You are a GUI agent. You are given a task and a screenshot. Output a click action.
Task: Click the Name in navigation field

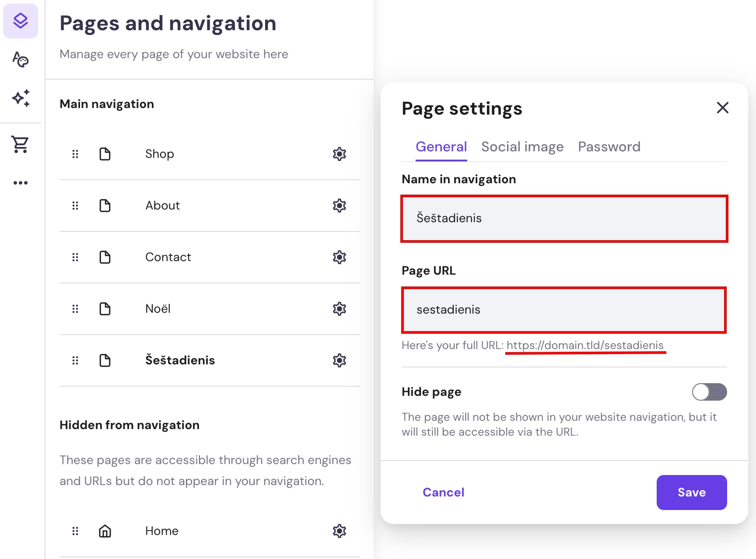tap(564, 218)
